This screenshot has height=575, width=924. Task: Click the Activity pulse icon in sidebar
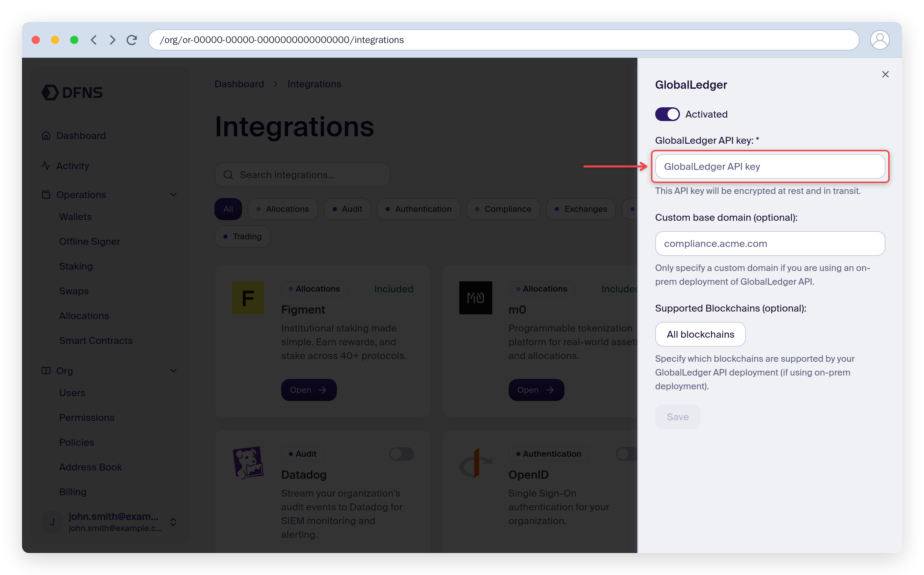tap(46, 166)
